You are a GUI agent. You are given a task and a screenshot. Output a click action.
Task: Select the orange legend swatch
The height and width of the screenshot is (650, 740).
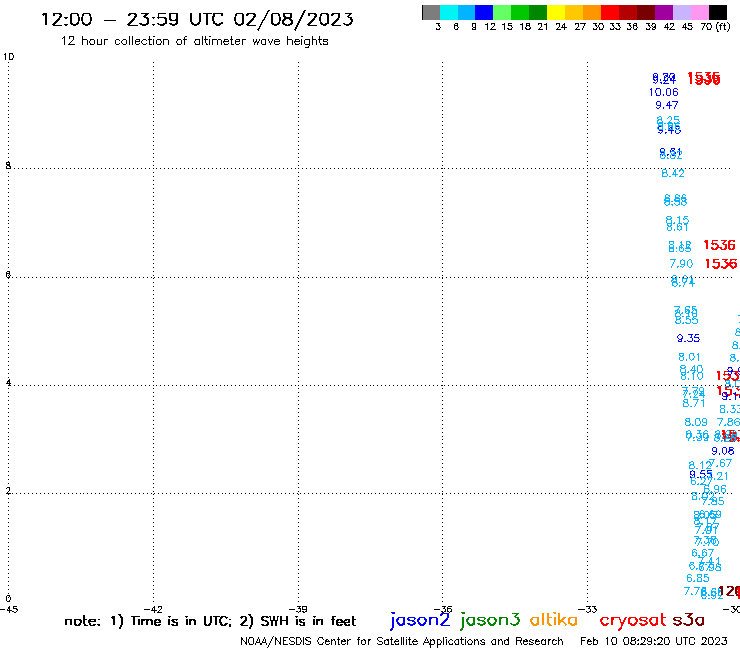pos(592,12)
